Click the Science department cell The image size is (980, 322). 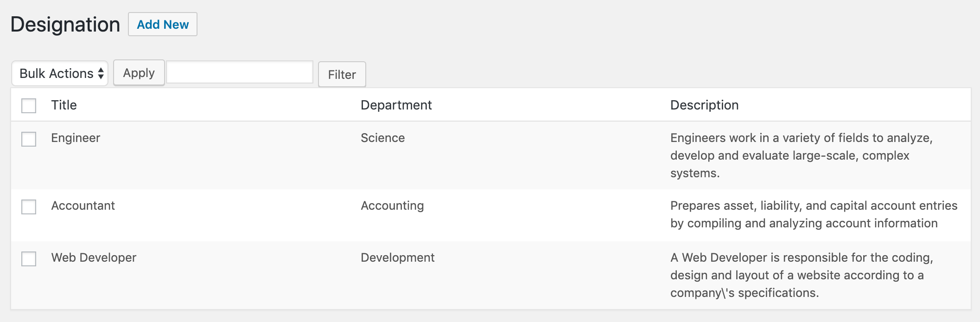(382, 138)
